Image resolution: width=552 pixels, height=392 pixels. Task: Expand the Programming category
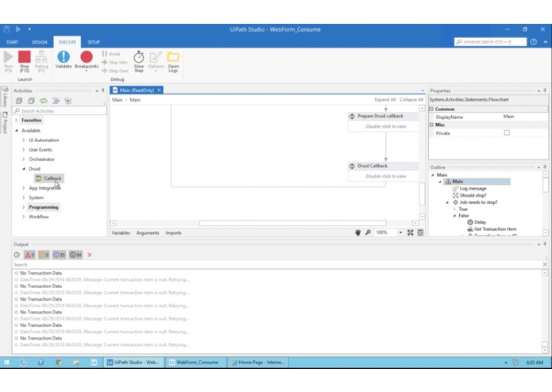[x=24, y=207]
